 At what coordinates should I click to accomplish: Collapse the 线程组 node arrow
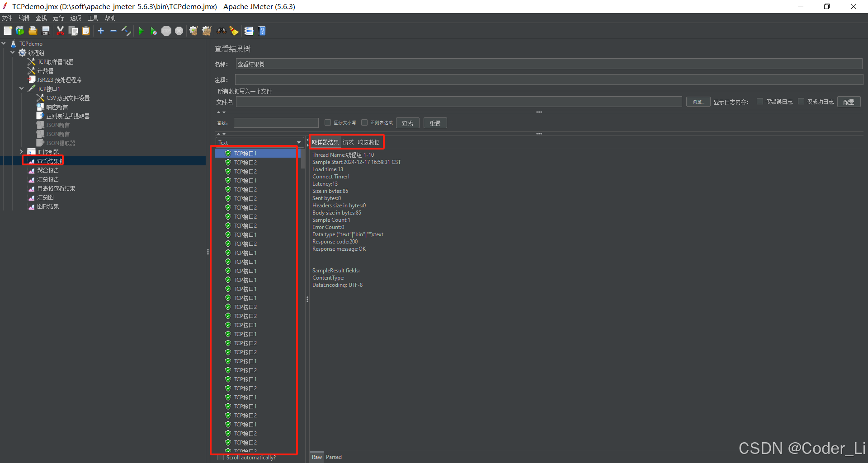click(x=13, y=53)
